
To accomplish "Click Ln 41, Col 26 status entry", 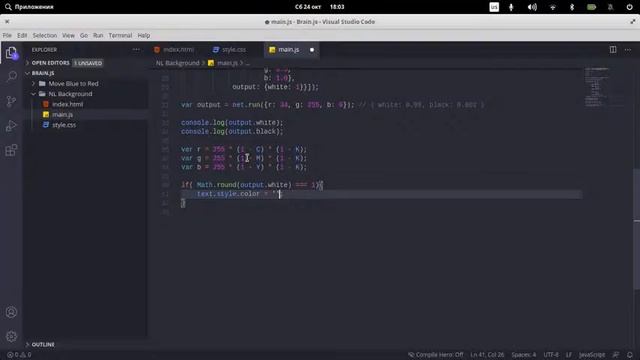I will click(x=487, y=355).
